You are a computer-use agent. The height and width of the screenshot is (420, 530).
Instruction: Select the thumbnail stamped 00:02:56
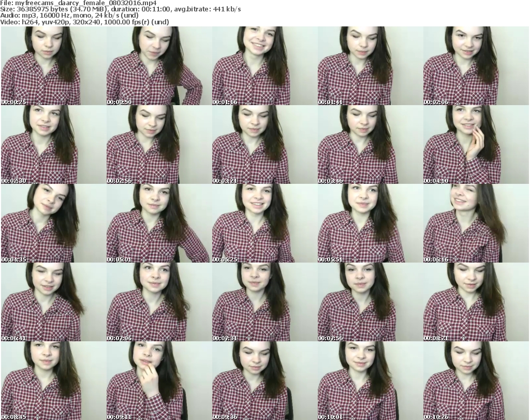click(159, 144)
